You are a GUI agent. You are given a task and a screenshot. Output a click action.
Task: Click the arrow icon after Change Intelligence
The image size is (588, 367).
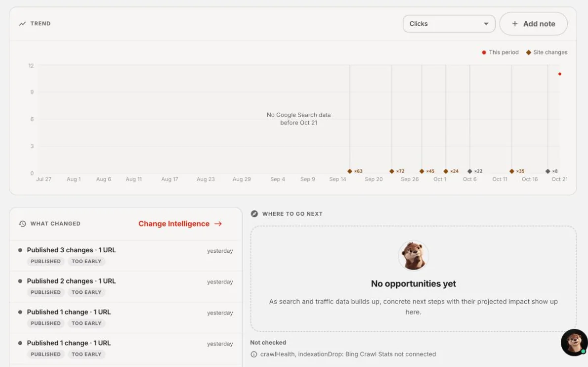tap(218, 224)
